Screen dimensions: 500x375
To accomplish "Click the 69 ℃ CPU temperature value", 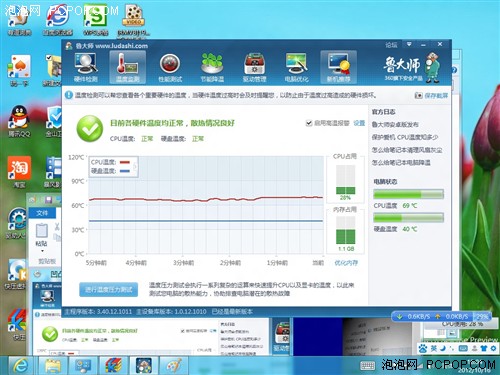I will coord(410,206).
